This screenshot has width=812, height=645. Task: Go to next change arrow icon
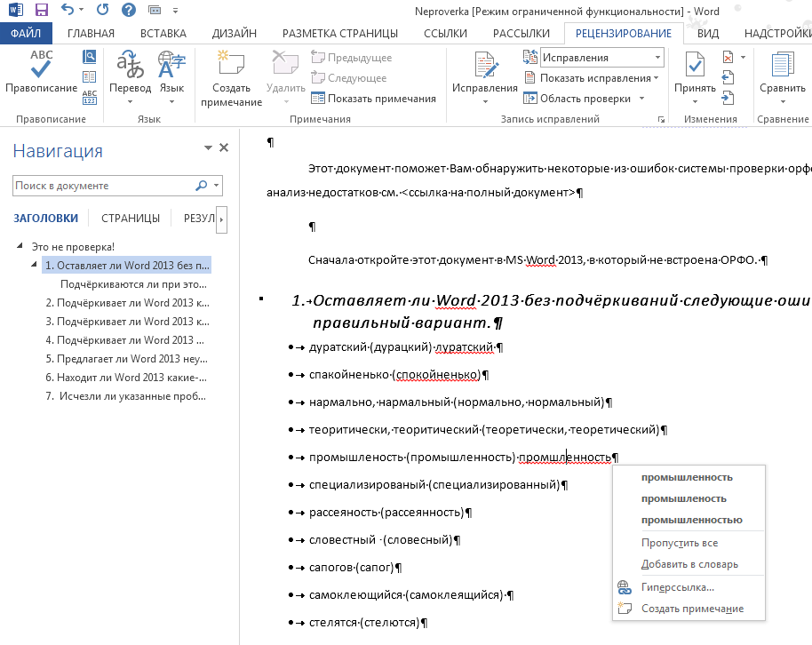point(728,98)
